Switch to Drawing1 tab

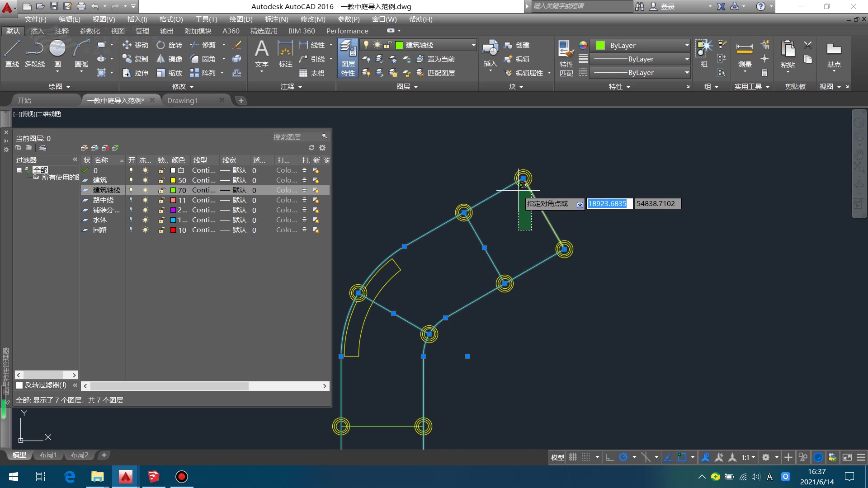(181, 100)
